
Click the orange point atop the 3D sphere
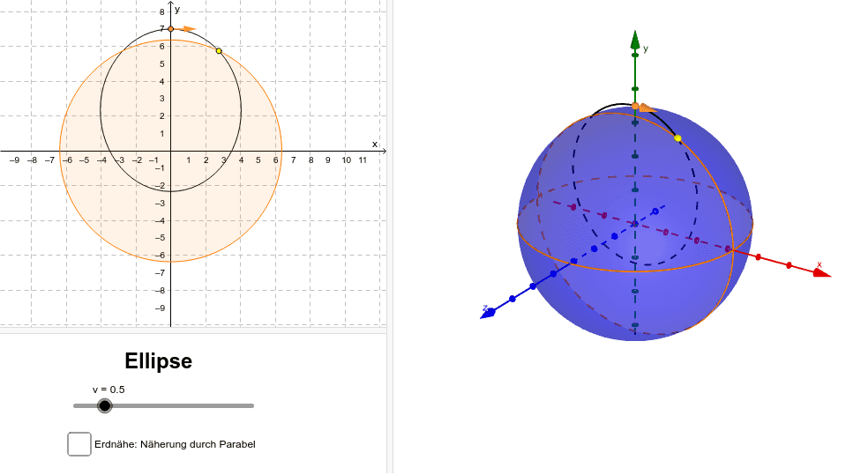(x=635, y=106)
